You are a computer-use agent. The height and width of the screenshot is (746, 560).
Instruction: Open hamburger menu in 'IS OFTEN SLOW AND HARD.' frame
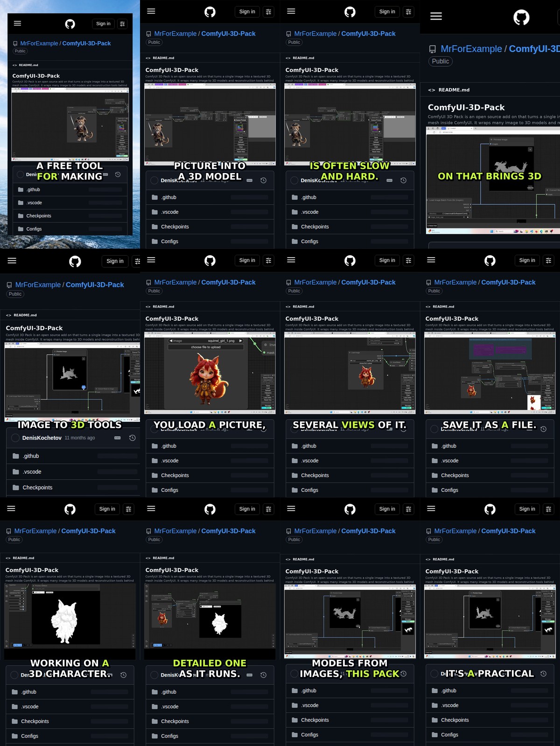(x=291, y=11)
